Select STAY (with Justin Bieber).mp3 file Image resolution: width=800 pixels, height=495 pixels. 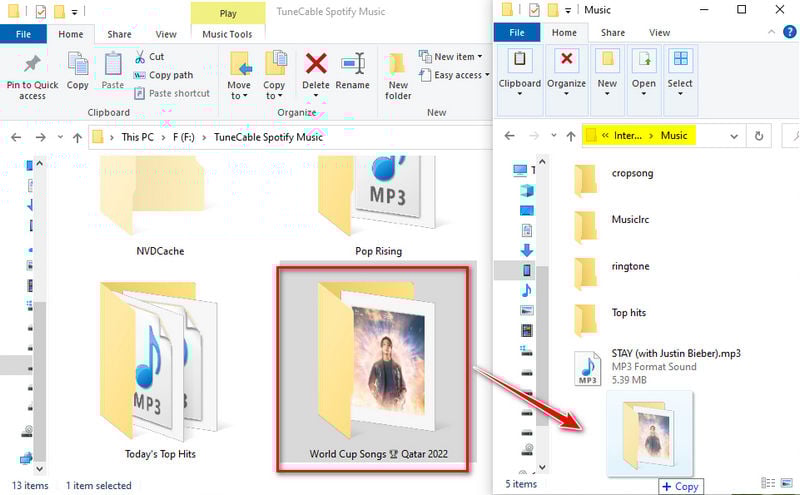pos(657,366)
